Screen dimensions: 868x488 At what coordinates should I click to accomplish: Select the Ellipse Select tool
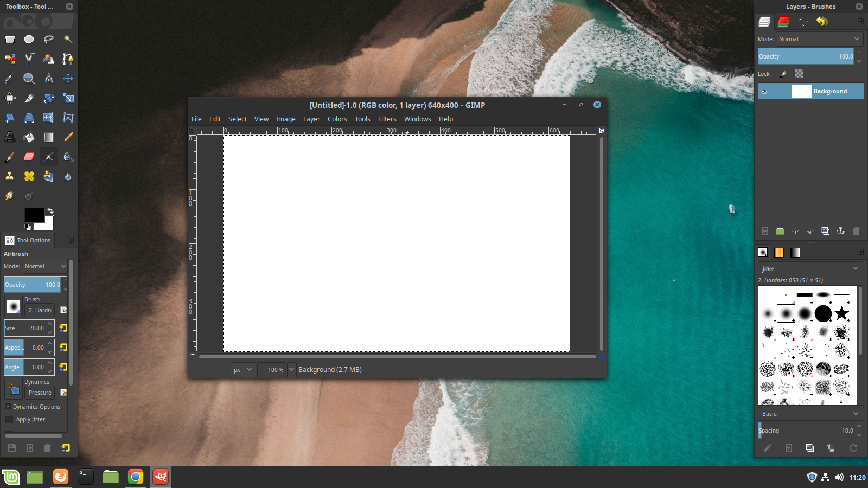(29, 39)
